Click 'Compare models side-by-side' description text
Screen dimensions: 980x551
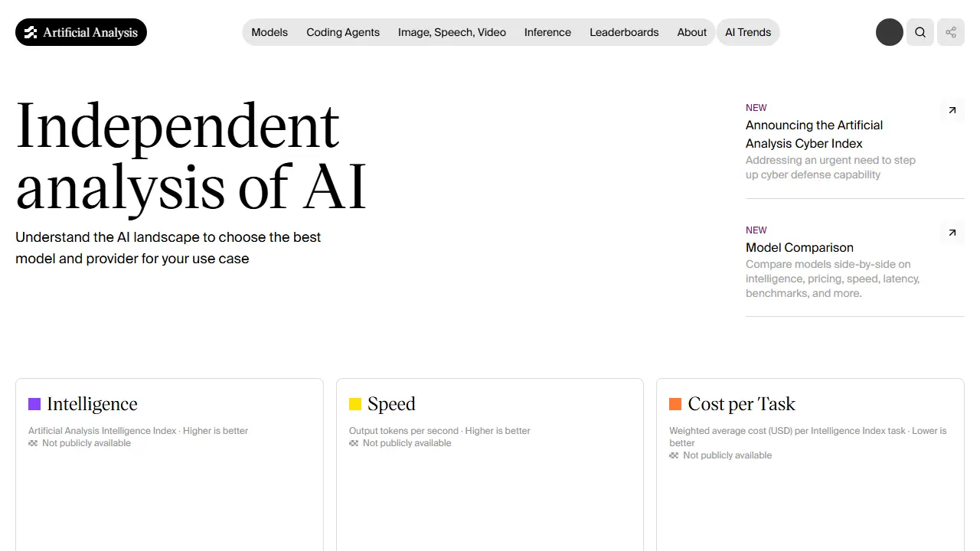pos(833,279)
